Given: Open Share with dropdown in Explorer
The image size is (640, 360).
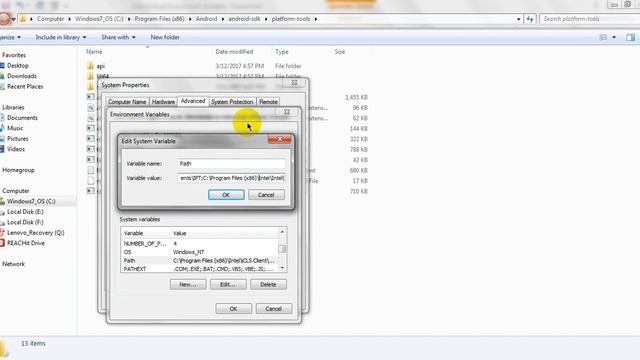Looking at the screenshot, I should click(x=118, y=37).
